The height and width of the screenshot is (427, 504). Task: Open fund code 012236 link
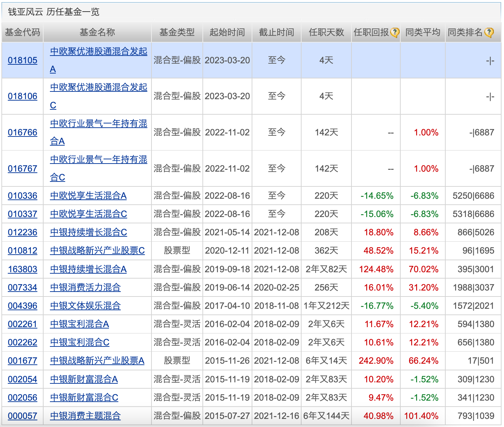point(22,232)
